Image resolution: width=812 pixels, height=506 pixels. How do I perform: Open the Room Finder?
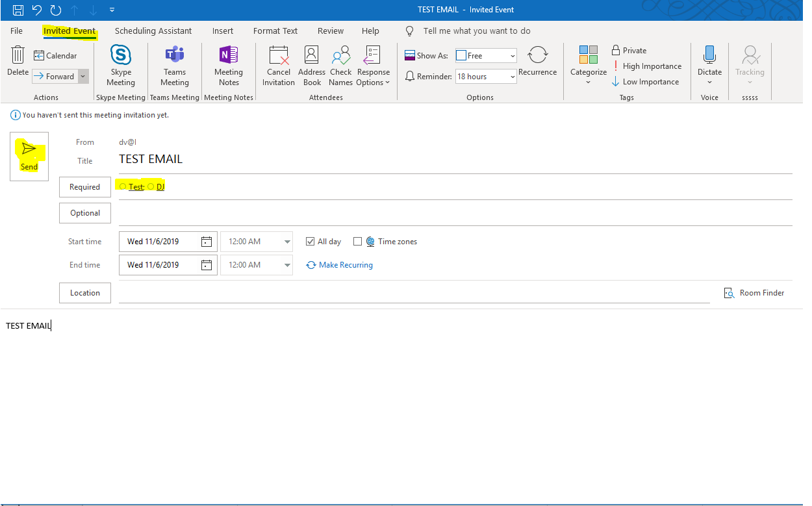click(x=754, y=293)
